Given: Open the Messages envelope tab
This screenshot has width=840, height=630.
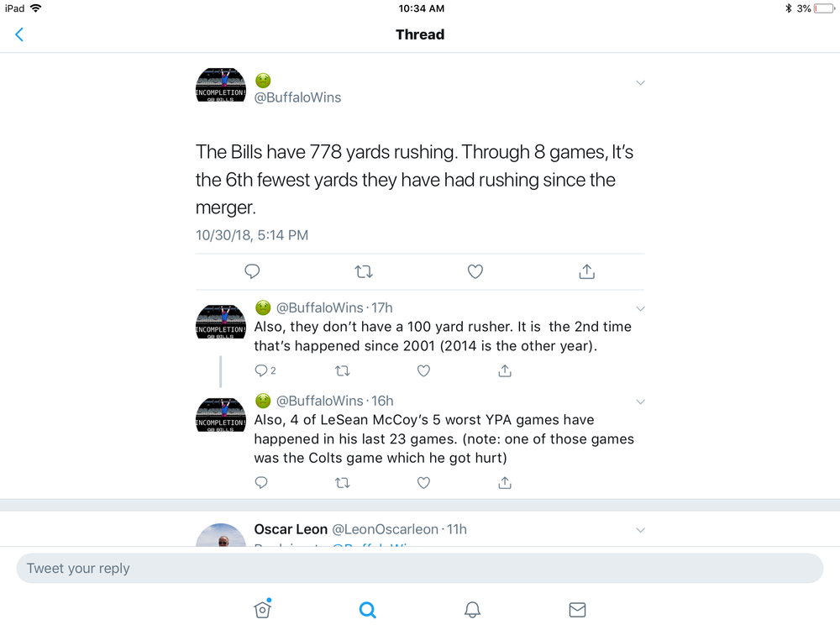Looking at the screenshot, I should point(577,610).
